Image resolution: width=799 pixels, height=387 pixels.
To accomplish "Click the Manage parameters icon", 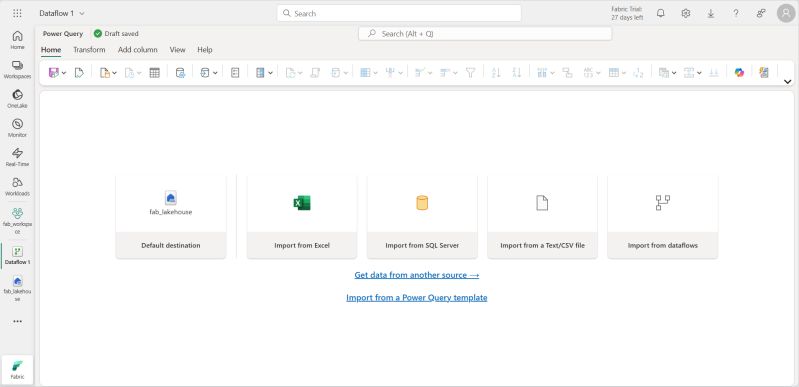I will 205,73.
